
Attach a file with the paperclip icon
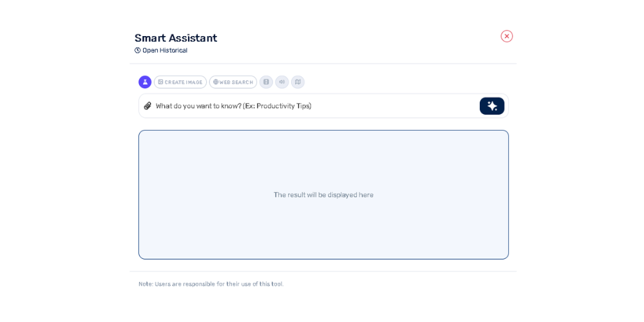pyautogui.click(x=147, y=106)
